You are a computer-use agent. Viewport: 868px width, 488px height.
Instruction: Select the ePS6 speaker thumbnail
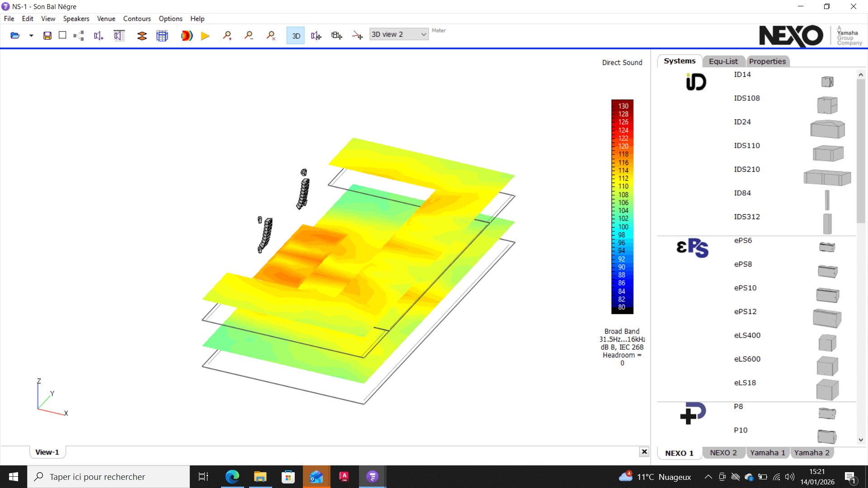tap(827, 247)
